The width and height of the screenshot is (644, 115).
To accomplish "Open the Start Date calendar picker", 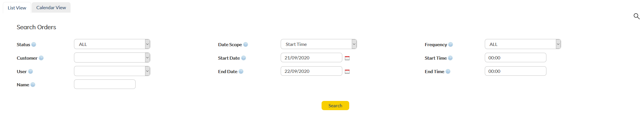I will (347, 58).
